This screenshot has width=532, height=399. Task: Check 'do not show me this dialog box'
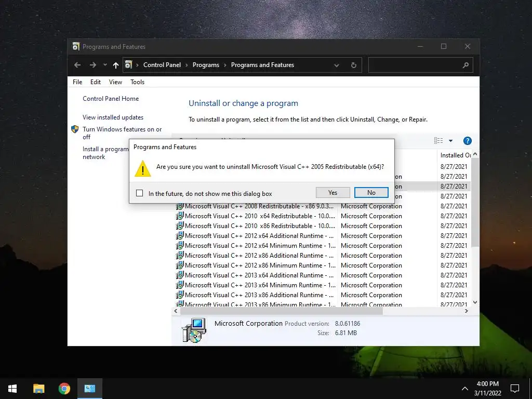coord(139,193)
